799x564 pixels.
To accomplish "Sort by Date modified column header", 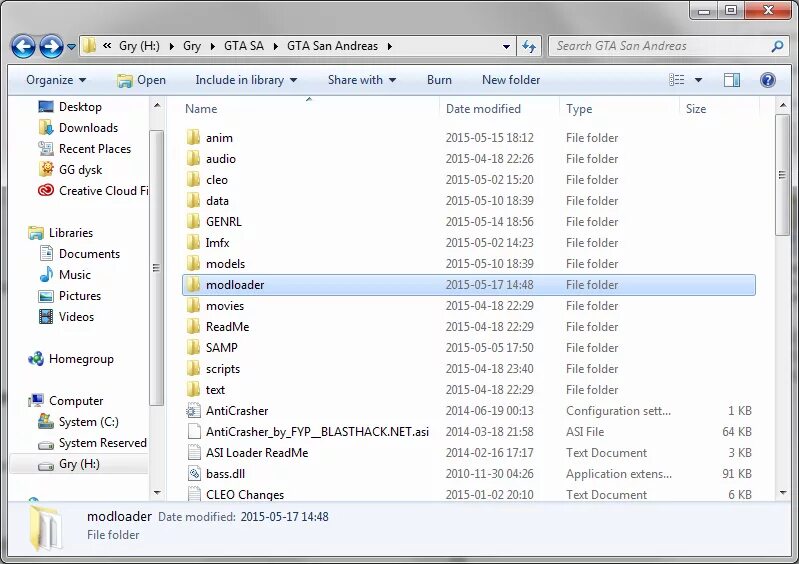I will coord(483,109).
